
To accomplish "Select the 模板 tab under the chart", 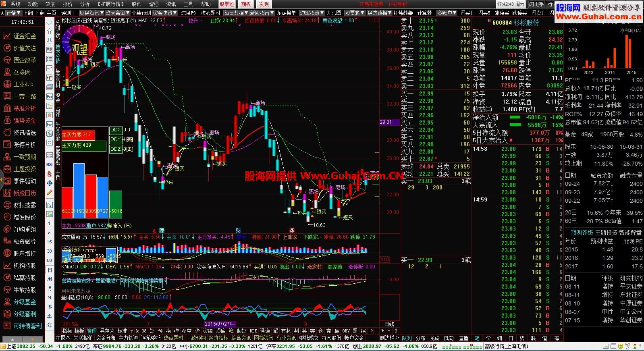I will (79, 330).
